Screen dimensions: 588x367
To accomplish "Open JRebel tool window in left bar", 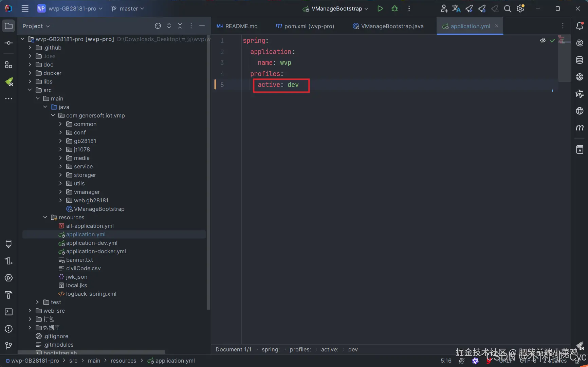I will 8,81.
